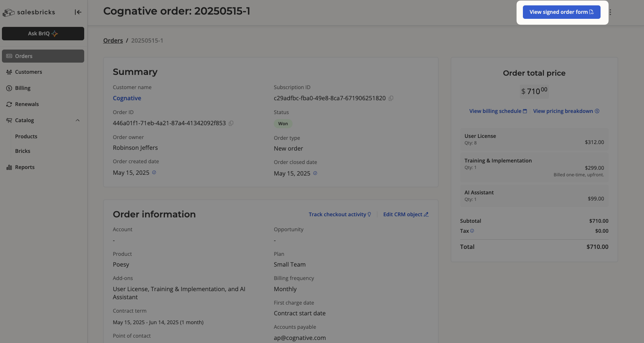Click the $710.00 order total price
The image size is (644, 343).
(534, 91)
